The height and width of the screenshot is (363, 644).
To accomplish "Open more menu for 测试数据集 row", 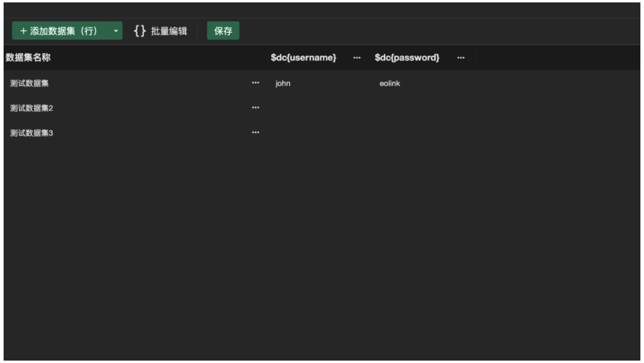I will (255, 83).
